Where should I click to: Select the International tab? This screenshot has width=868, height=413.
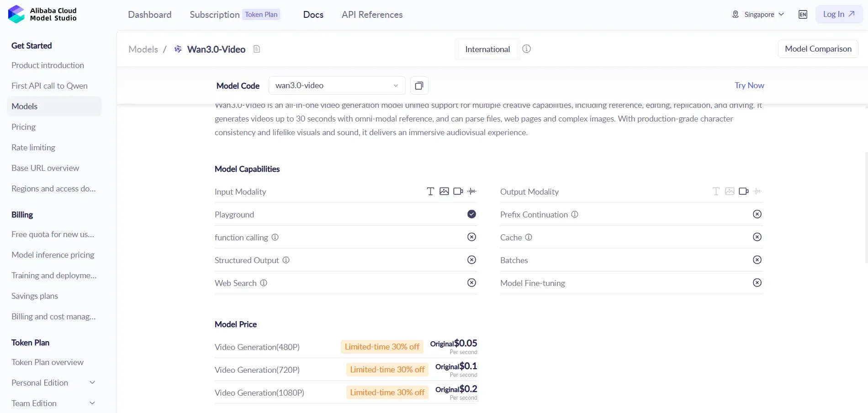487,49
